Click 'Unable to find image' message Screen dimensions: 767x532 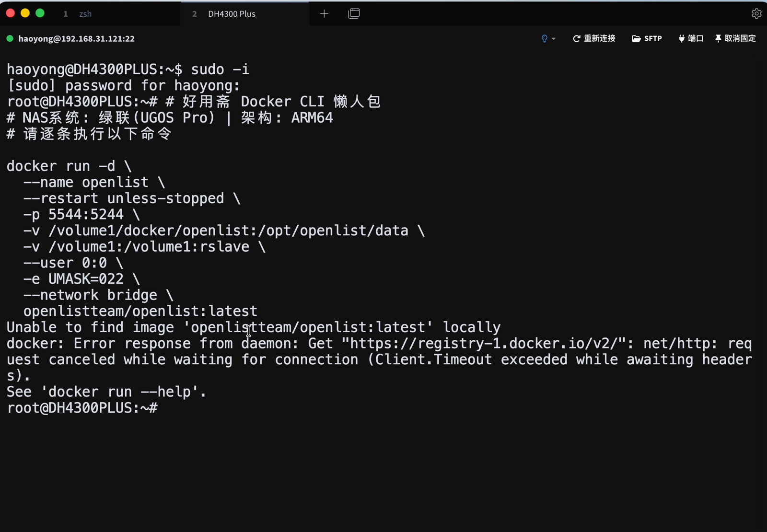pos(254,327)
